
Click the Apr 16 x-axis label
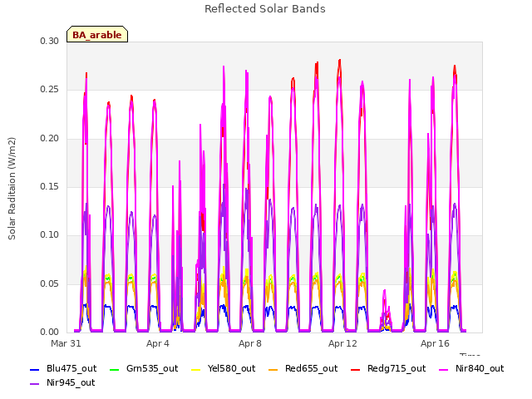pyautogui.click(x=435, y=343)
